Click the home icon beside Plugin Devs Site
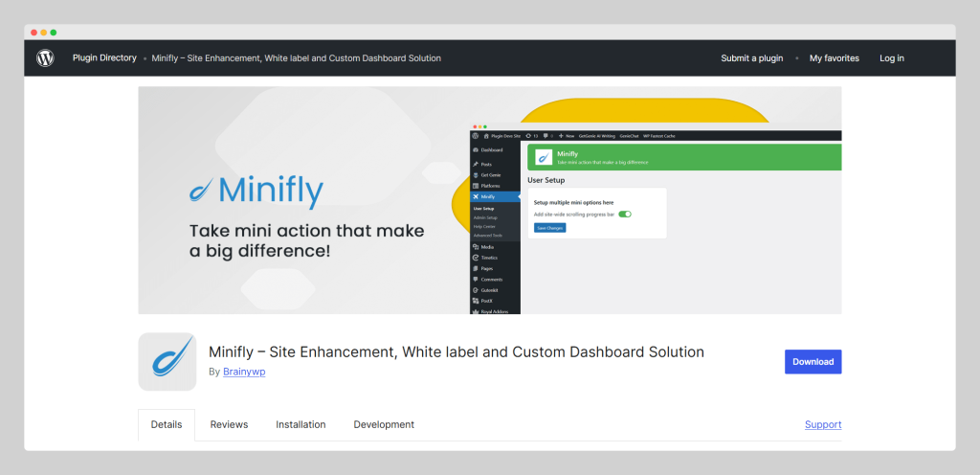The image size is (980, 475). pos(486,136)
